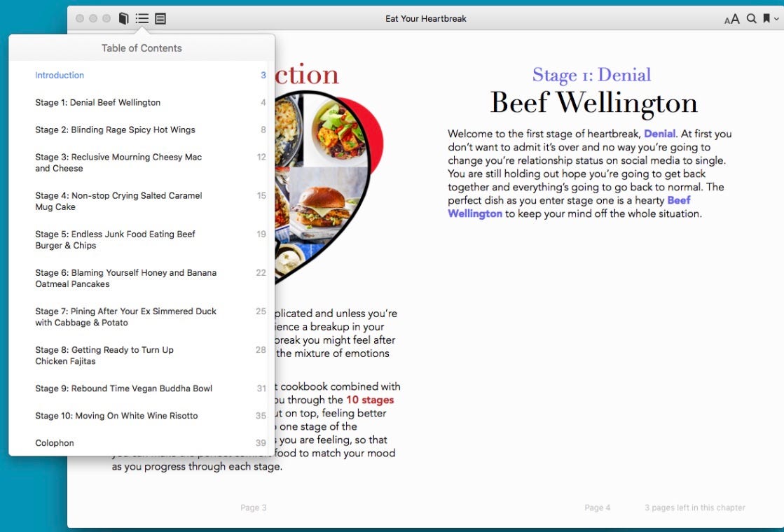This screenshot has height=532, width=784.
Task: Click the "Denial" hyperlink in the text
Action: 659,134
